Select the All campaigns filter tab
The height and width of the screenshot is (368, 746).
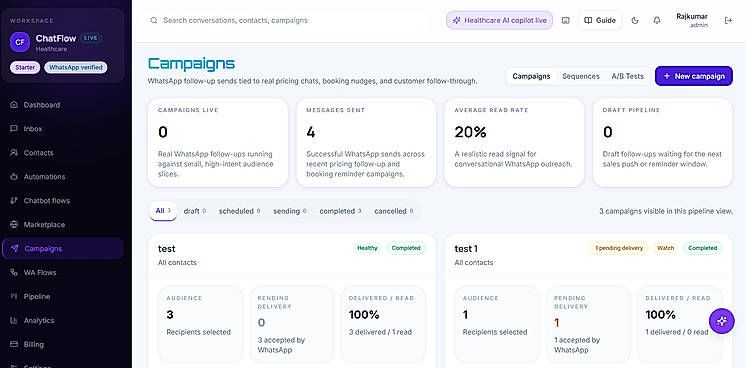pos(163,211)
